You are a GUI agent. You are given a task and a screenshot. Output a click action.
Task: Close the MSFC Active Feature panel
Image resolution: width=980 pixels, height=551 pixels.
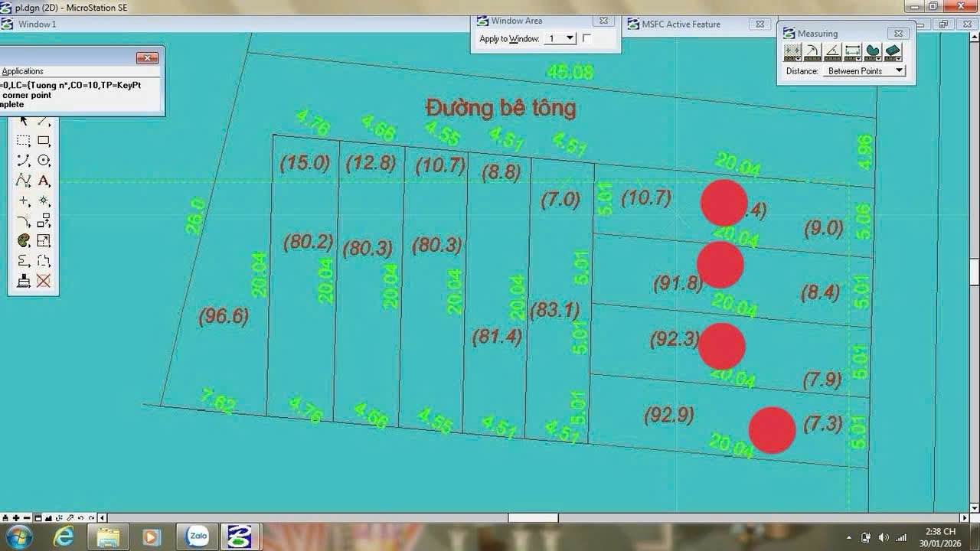click(x=759, y=24)
